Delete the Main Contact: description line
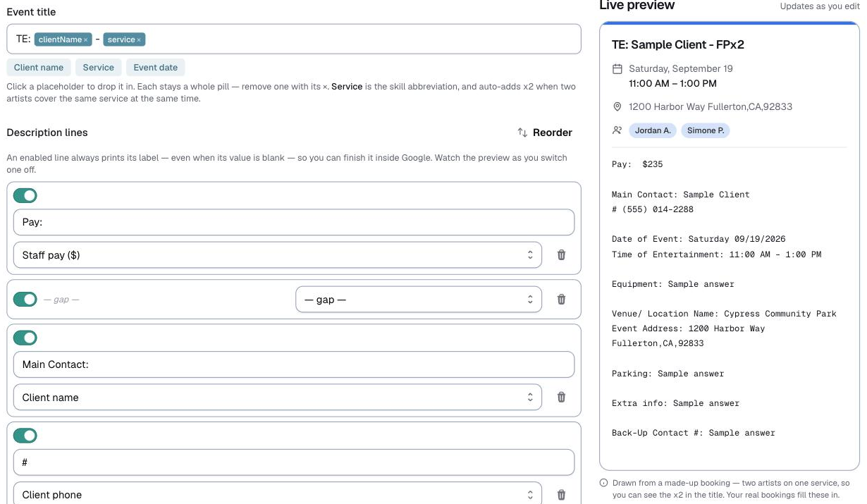This screenshot has width=867, height=504. (x=561, y=397)
